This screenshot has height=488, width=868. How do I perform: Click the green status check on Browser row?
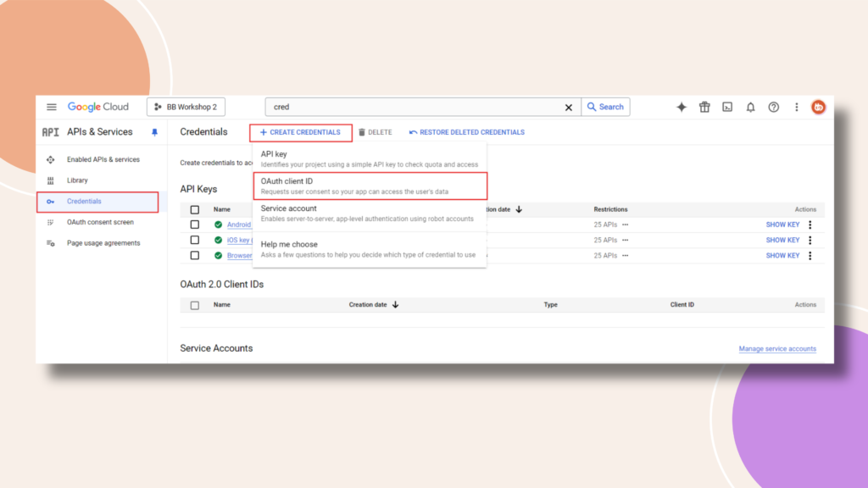(218, 256)
